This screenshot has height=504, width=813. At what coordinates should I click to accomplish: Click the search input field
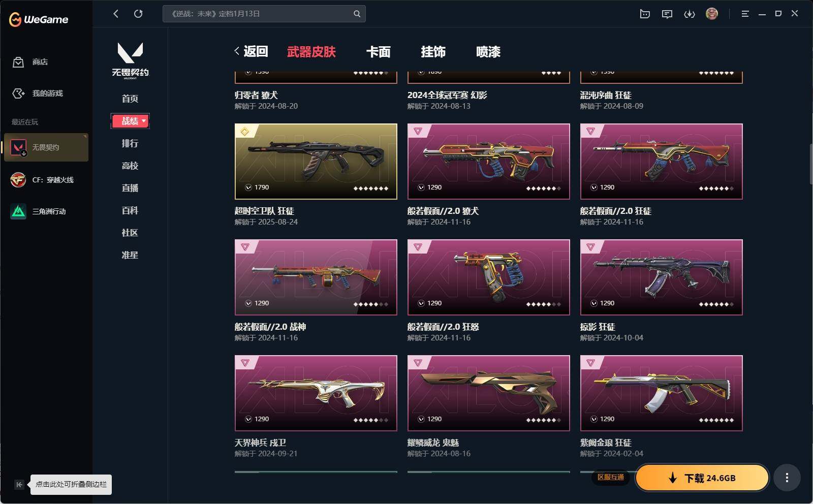point(259,14)
